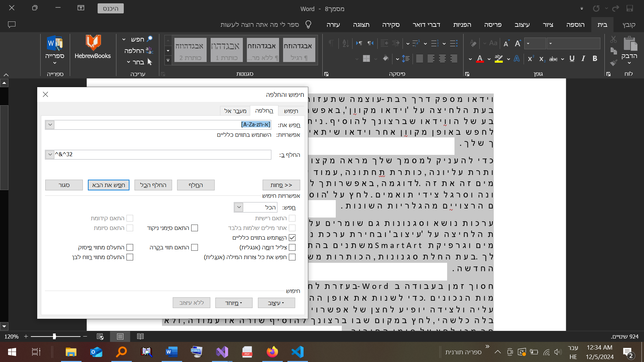Enable match control characters checkbox
The width and height of the screenshot is (644, 362).
pyautogui.click(x=195, y=247)
